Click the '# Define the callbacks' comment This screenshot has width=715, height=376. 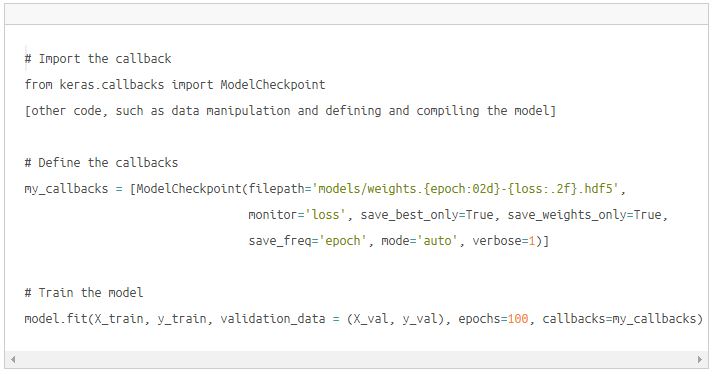101,163
